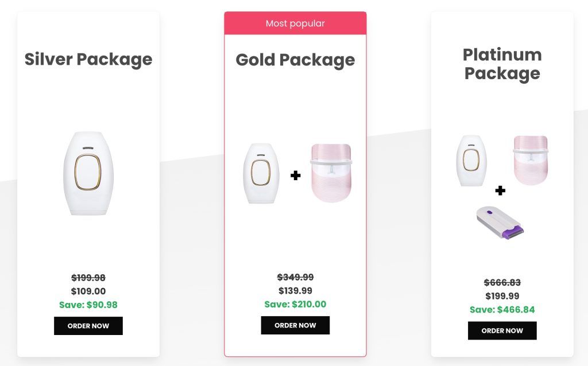The height and width of the screenshot is (366, 588).
Task: Click the Platinum Package heading
Action: pos(502,64)
